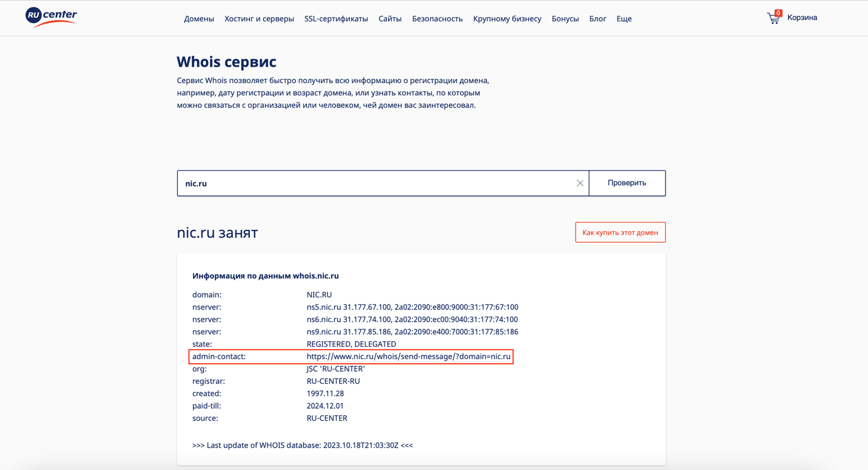Select org value JSC 'RU-CENTER'
This screenshot has height=470, width=868.
coord(335,369)
